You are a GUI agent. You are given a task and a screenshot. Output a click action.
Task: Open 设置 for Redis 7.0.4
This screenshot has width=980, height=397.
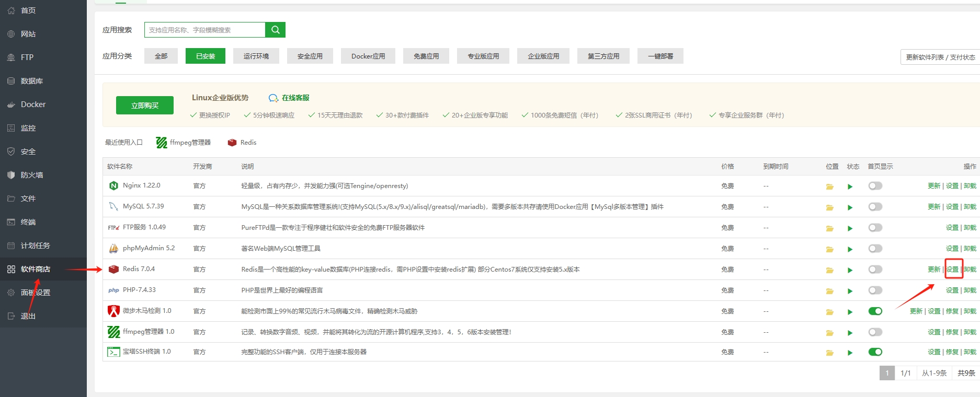point(952,270)
